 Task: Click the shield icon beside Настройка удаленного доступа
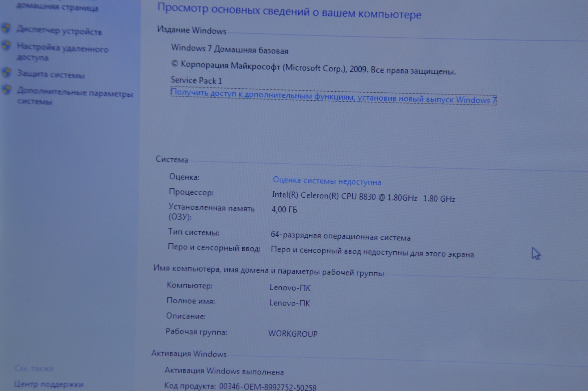pyautogui.click(x=6, y=46)
